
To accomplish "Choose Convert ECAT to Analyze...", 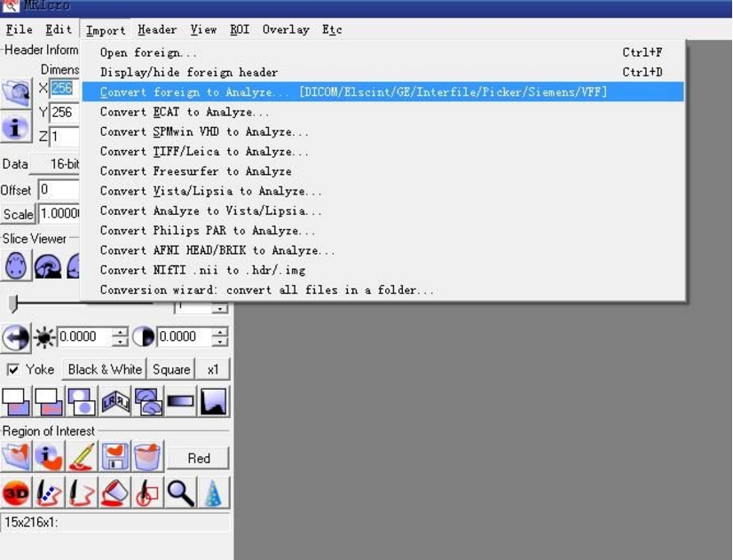I will coord(382,112).
